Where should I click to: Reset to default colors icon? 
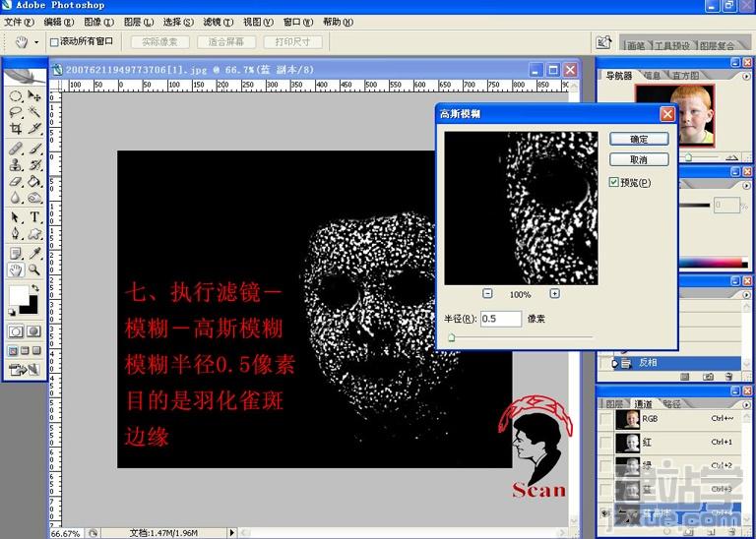[x=12, y=312]
